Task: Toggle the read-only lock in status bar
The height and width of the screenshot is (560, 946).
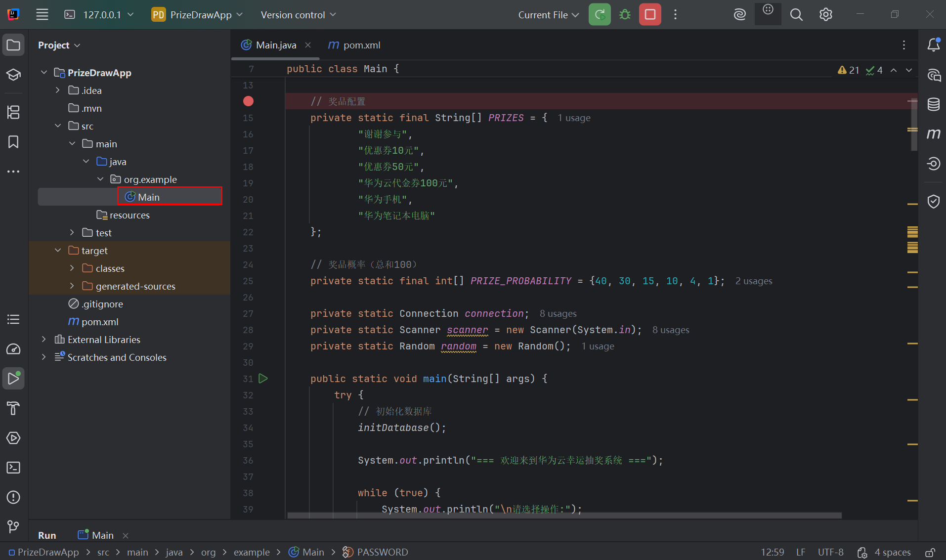Action: [930, 552]
